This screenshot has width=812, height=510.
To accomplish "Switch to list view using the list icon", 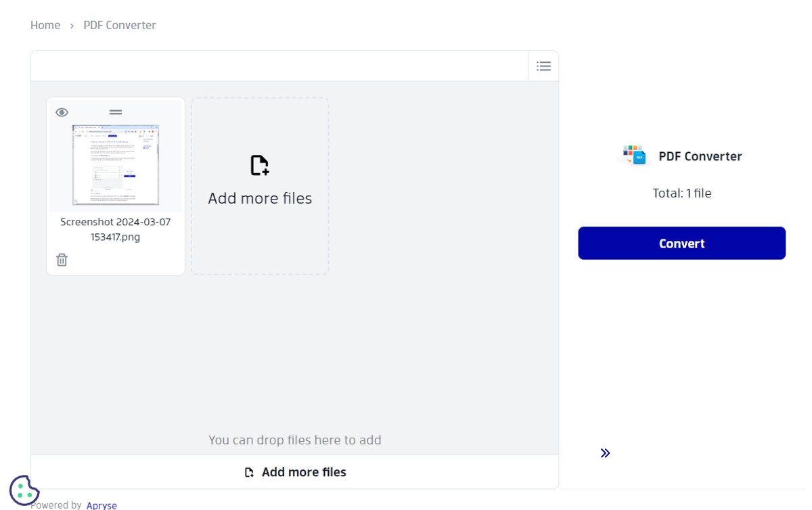I will pos(543,66).
